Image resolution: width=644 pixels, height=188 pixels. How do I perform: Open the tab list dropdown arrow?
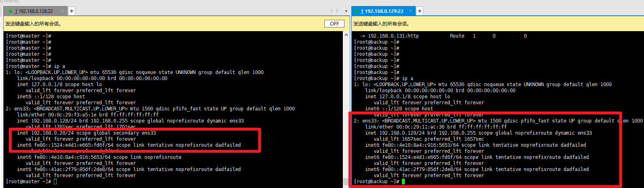point(346,11)
